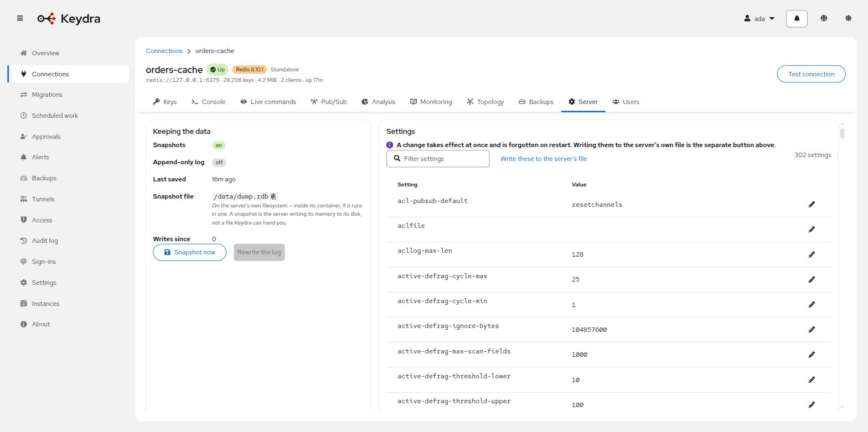Click the 302 settings count

pyautogui.click(x=813, y=155)
